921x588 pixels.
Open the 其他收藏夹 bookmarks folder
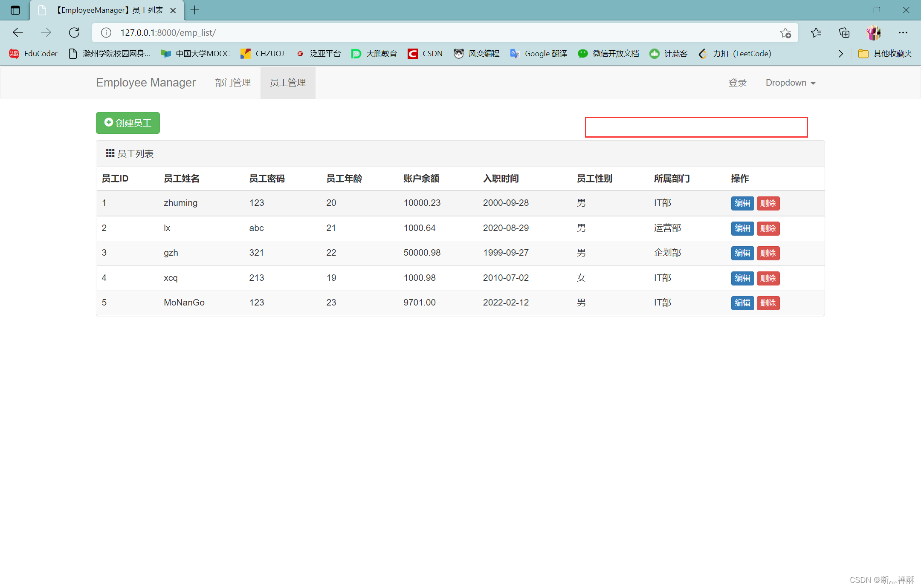(x=885, y=54)
